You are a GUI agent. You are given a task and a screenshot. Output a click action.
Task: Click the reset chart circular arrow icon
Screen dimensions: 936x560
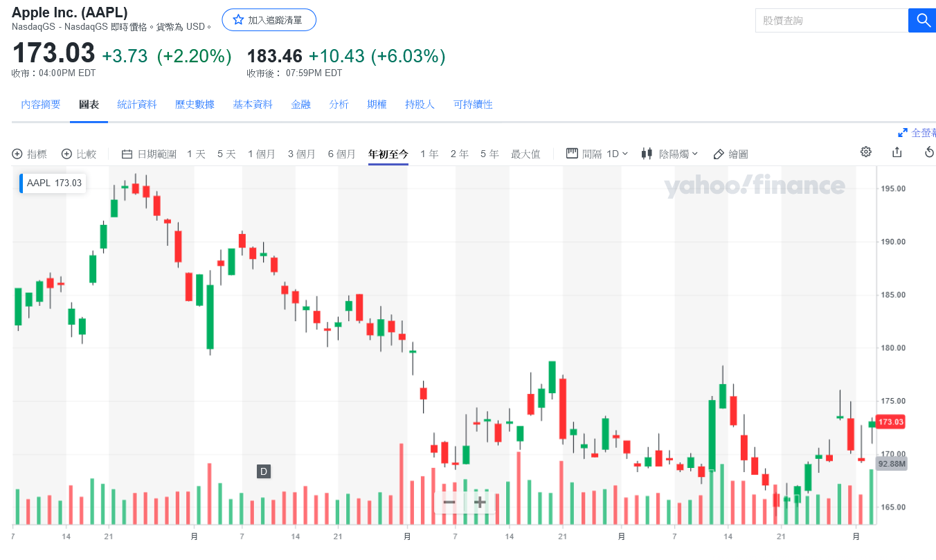pos(930,152)
